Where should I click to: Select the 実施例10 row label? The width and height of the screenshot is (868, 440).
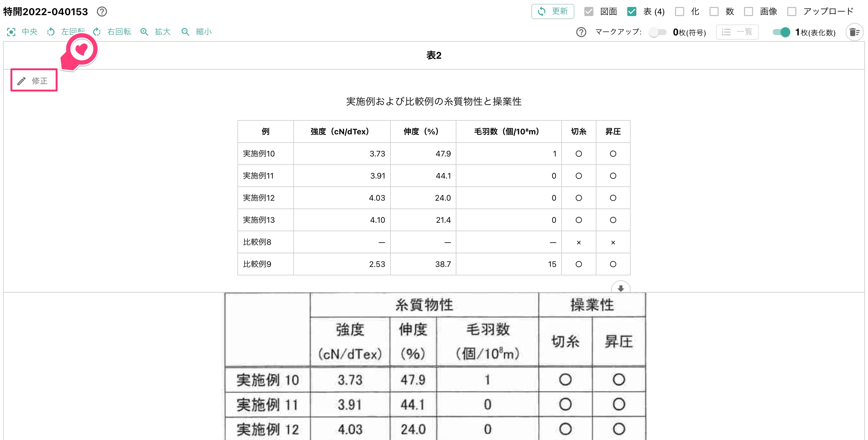point(259,154)
